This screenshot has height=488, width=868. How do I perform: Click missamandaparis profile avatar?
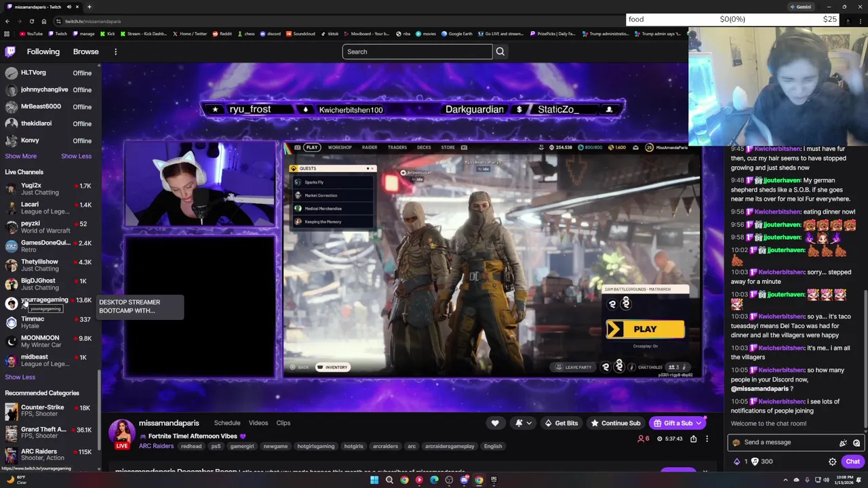pos(122,432)
